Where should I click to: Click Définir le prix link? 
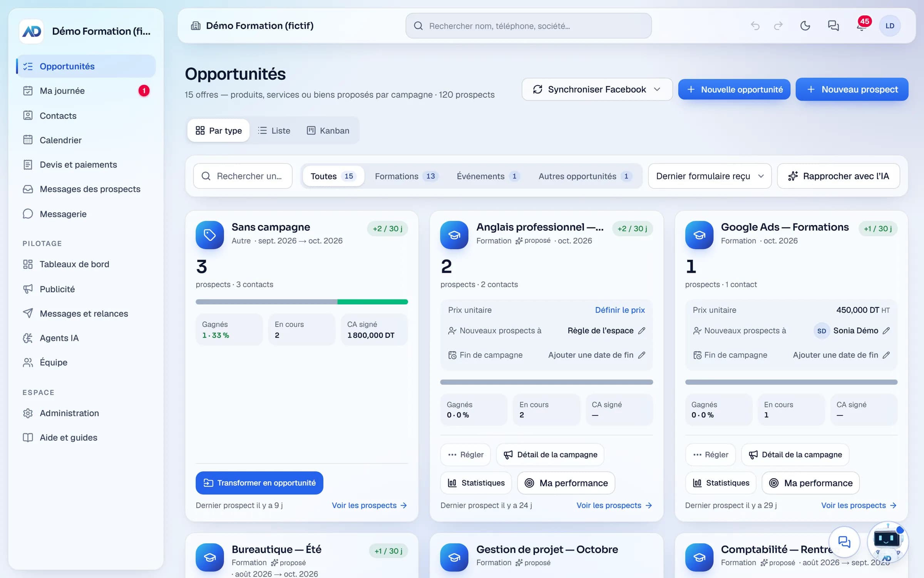(620, 310)
